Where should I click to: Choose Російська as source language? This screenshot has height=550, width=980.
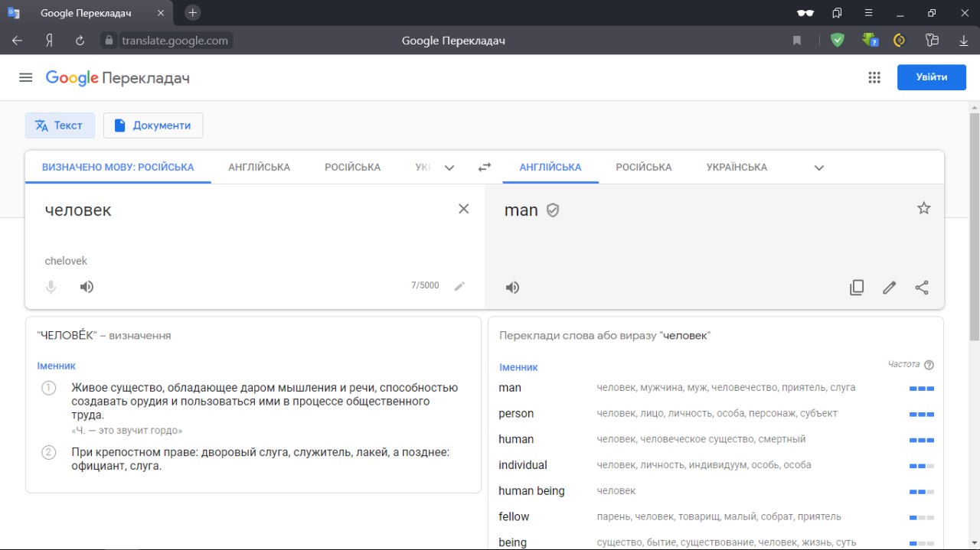point(352,167)
